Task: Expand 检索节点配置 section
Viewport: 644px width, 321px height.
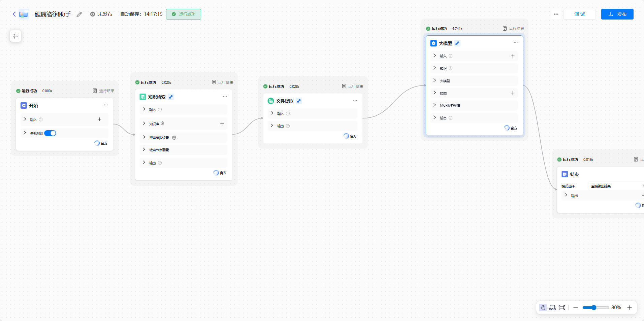Action: pyautogui.click(x=144, y=149)
